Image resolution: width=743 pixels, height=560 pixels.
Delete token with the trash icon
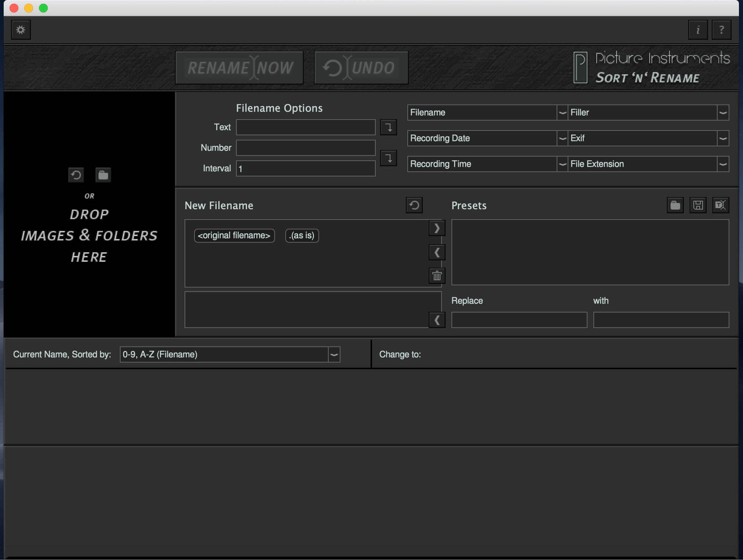point(437,276)
